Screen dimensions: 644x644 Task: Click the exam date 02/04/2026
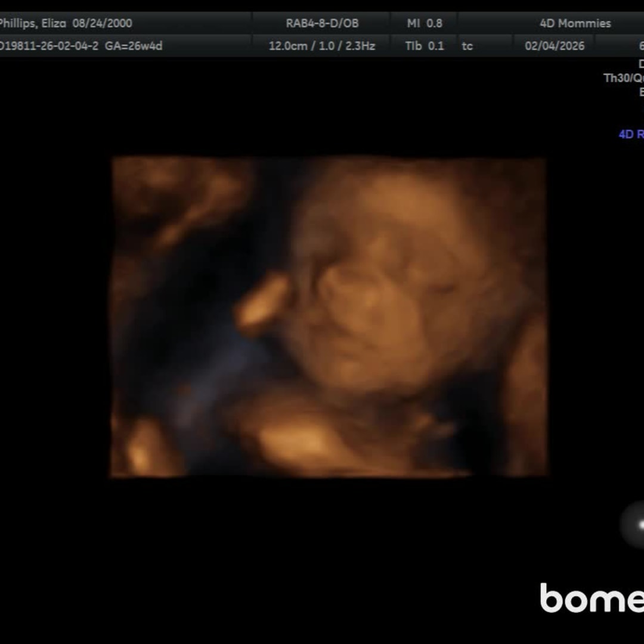tap(555, 46)
